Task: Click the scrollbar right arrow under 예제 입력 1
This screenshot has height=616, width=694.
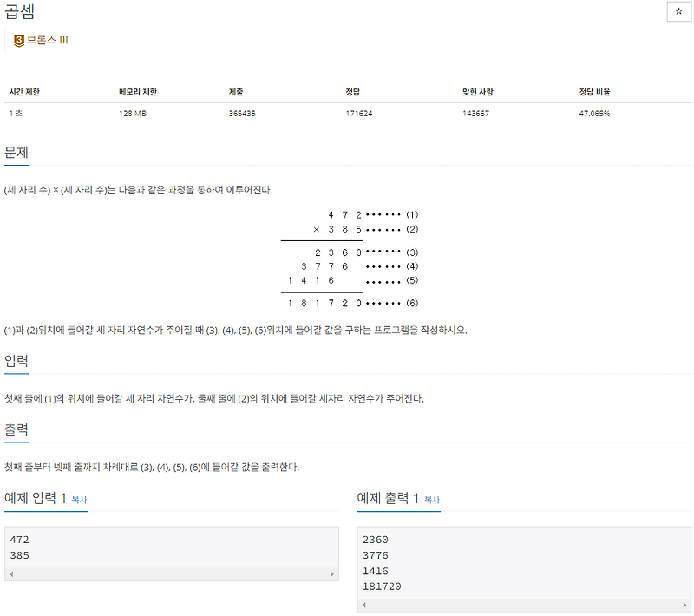Action: pos(332,573)
